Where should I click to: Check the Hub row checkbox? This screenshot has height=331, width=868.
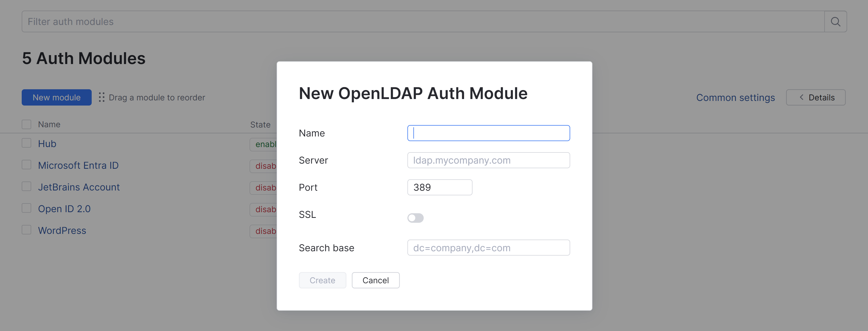(x=26, y=143)
